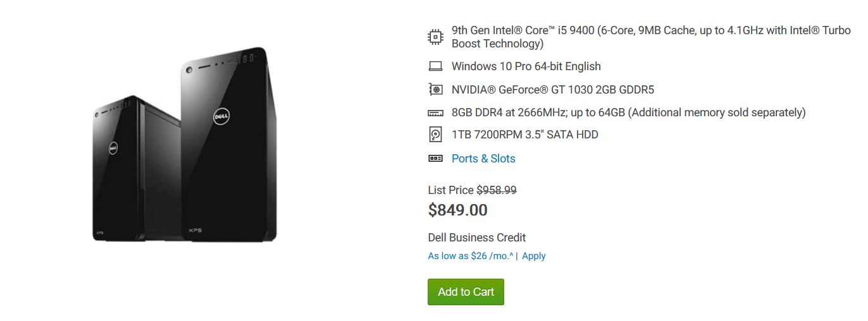The height and width of the screenshot is (321, 868).
Task: Click Dell logo on small tower
Action: click(113, 148)
